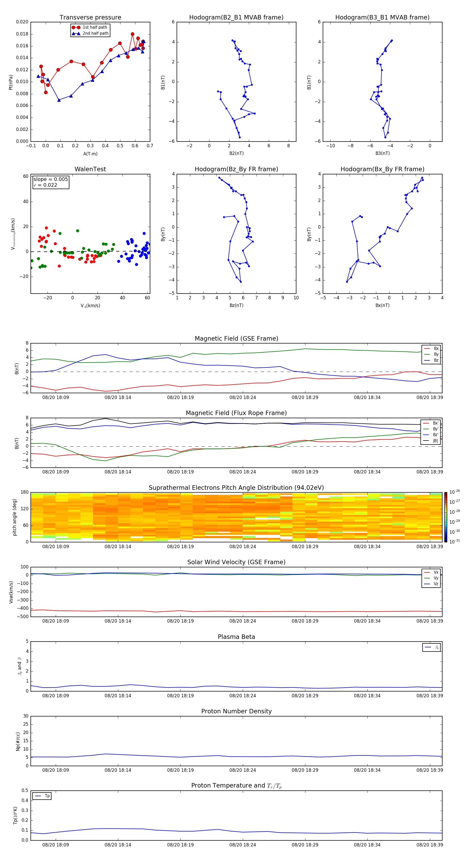Click the Vsw(km/s) axis label

pos(11,592)
